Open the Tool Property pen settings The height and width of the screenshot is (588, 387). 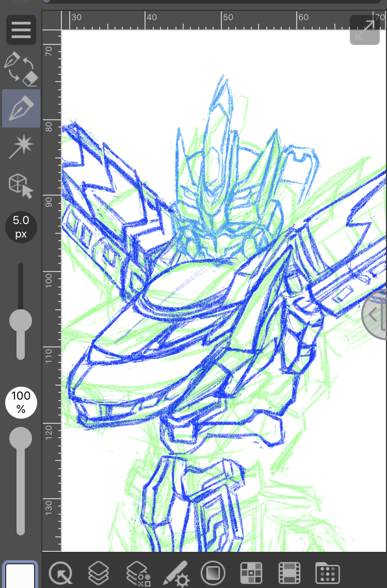click(x=176, y=574)
